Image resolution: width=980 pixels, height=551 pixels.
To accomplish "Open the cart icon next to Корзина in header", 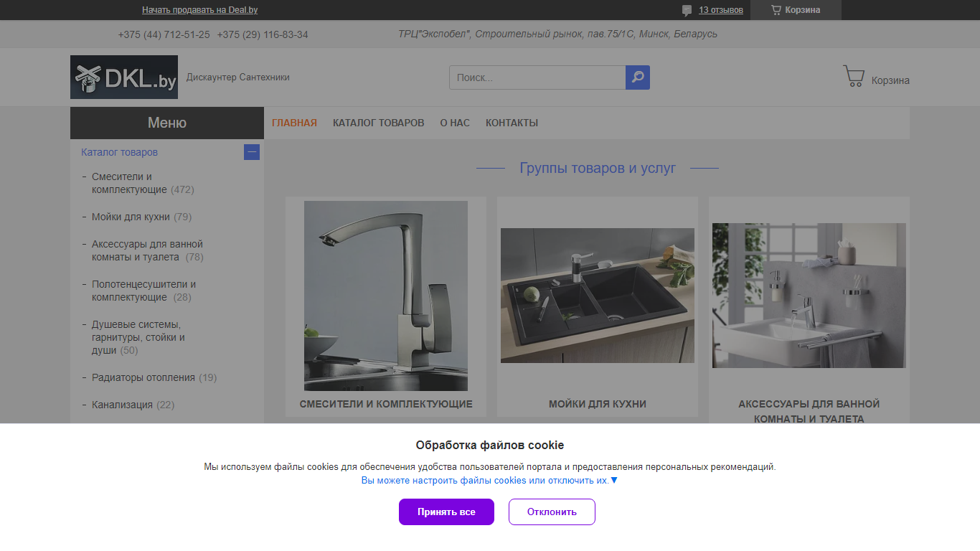I will 854,77.
